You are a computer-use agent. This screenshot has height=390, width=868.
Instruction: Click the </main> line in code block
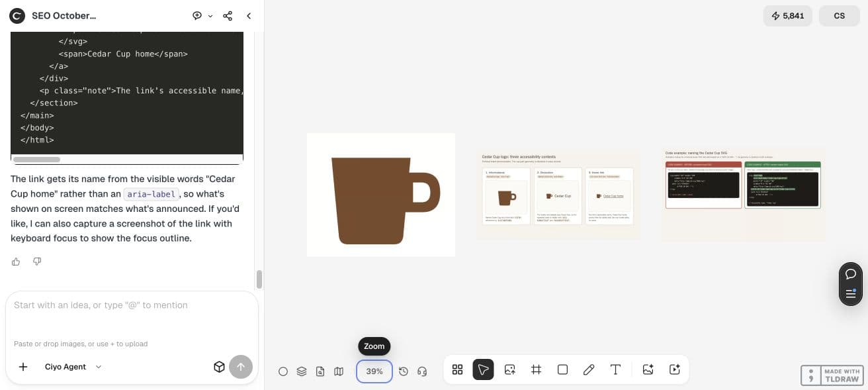pyautogui.click(x=37, y=115)
